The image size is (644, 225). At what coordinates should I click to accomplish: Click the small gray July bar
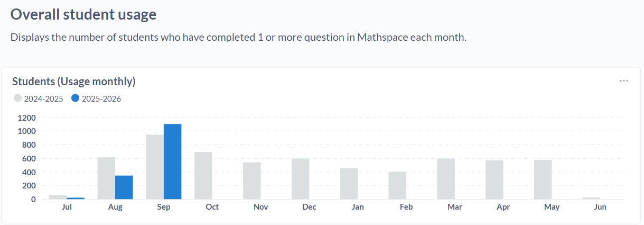(x=58, y=197)
